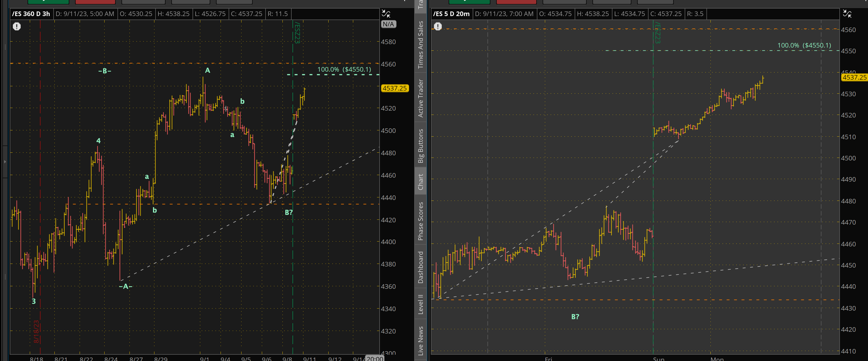Click the N/A badge on left chart

pyautogui.click(x=388, y=24)
